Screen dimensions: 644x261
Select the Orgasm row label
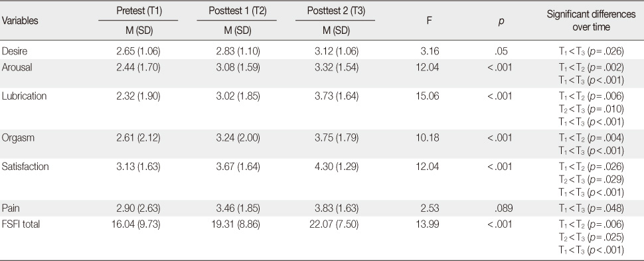click(x=18, y=137)
